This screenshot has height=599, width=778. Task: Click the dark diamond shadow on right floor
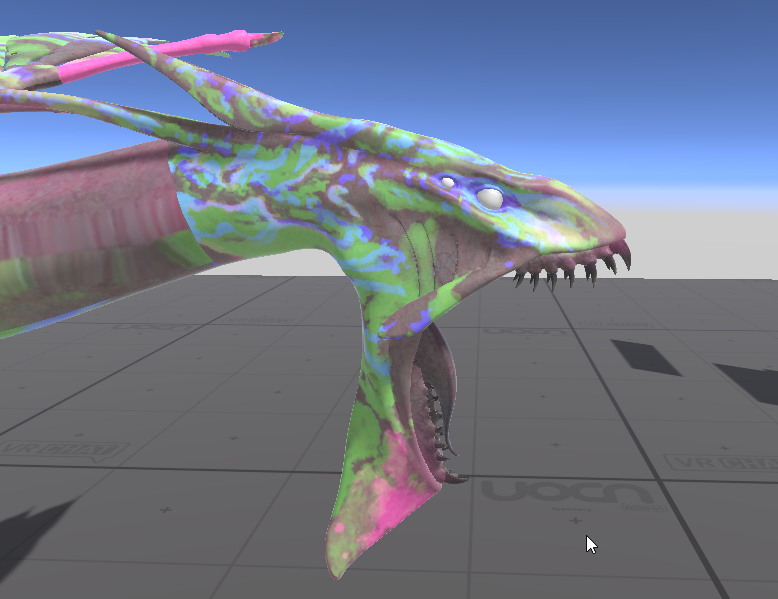tap(645, 356)
